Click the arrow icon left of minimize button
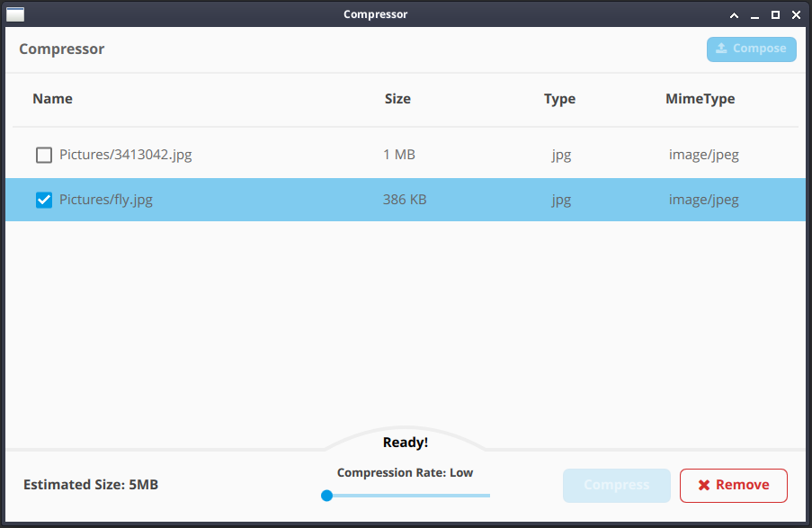Screen dimensions: 812x528 [x=734, y=14]
